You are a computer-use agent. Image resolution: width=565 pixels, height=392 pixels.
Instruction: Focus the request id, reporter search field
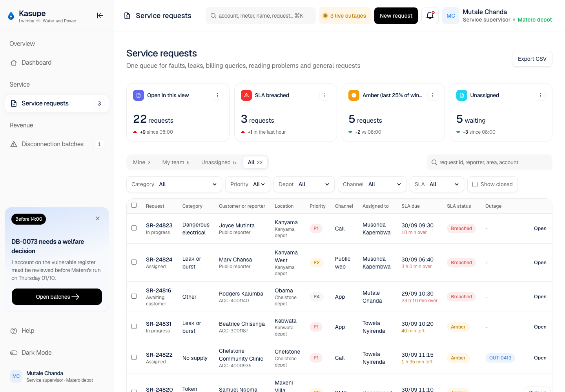click(490, 162)
